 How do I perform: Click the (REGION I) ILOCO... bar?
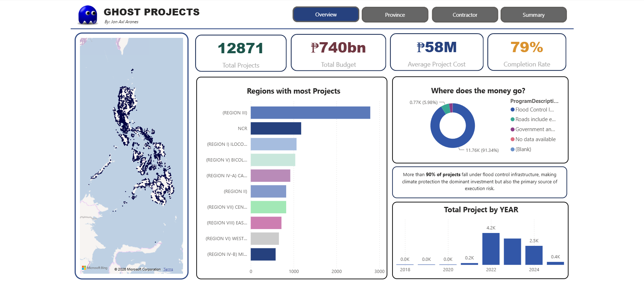coord(274,144)
